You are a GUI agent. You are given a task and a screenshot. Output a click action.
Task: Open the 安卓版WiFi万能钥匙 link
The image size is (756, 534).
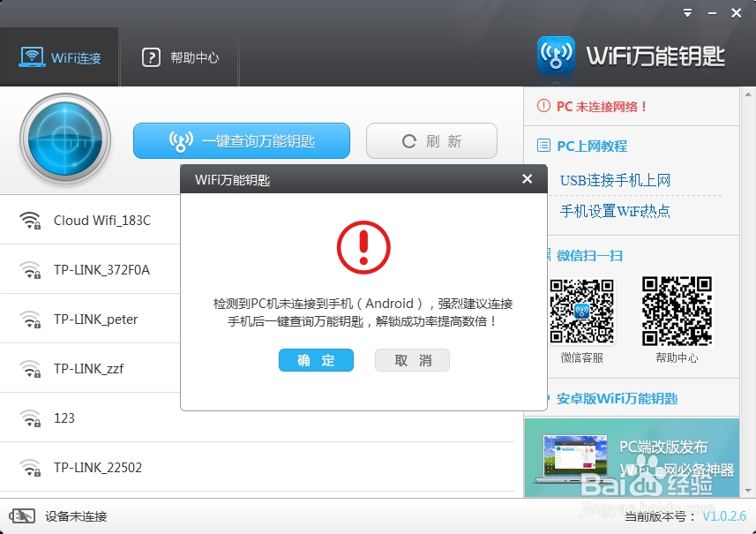618,398
